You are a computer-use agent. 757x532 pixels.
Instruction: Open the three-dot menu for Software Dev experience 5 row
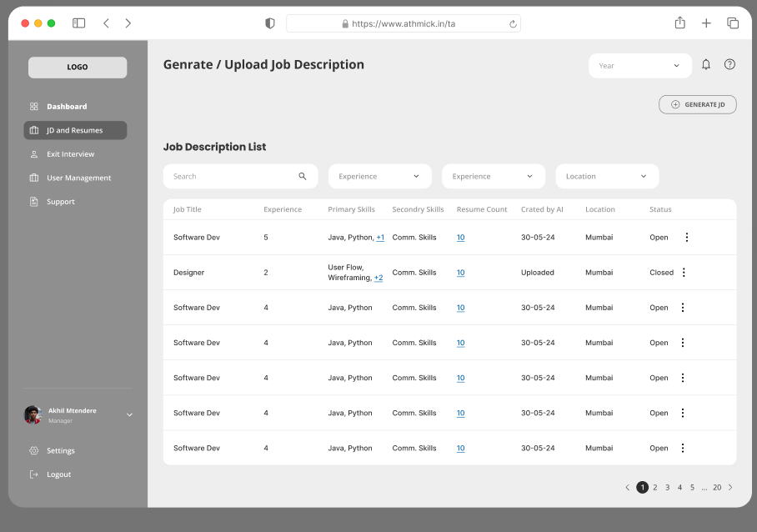[x=686, y=237]
